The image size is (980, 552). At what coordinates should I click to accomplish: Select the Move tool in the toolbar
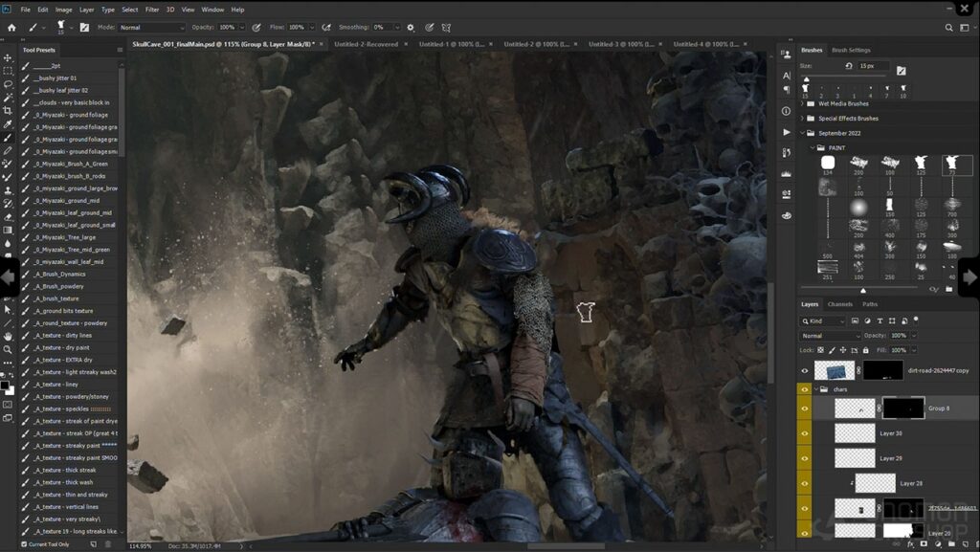coord(8,57)
